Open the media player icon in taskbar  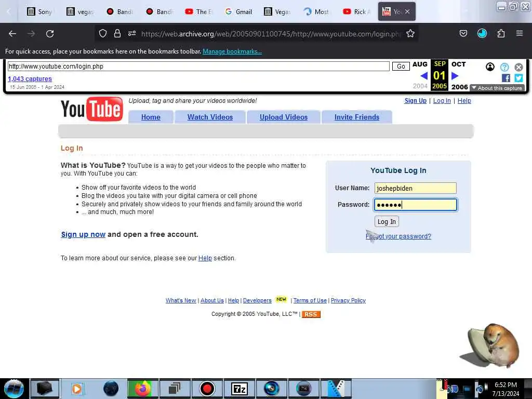(x=77, y=389)
